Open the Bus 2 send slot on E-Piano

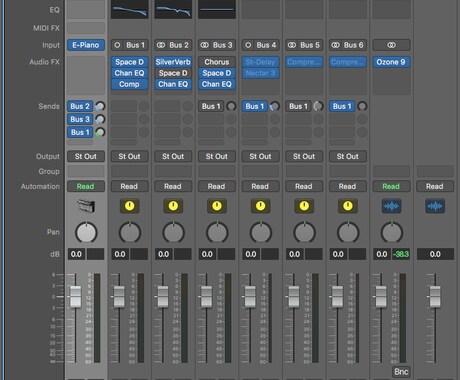[80, 106]
